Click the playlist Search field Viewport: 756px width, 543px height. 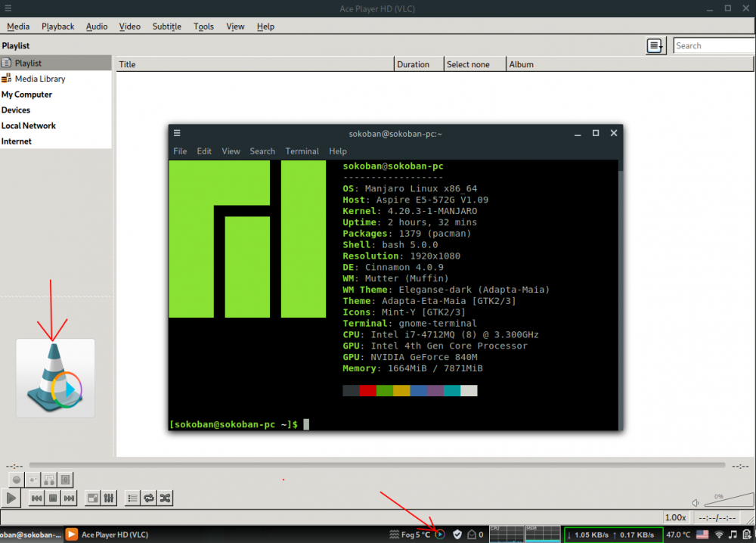click(x=714, y=46)
